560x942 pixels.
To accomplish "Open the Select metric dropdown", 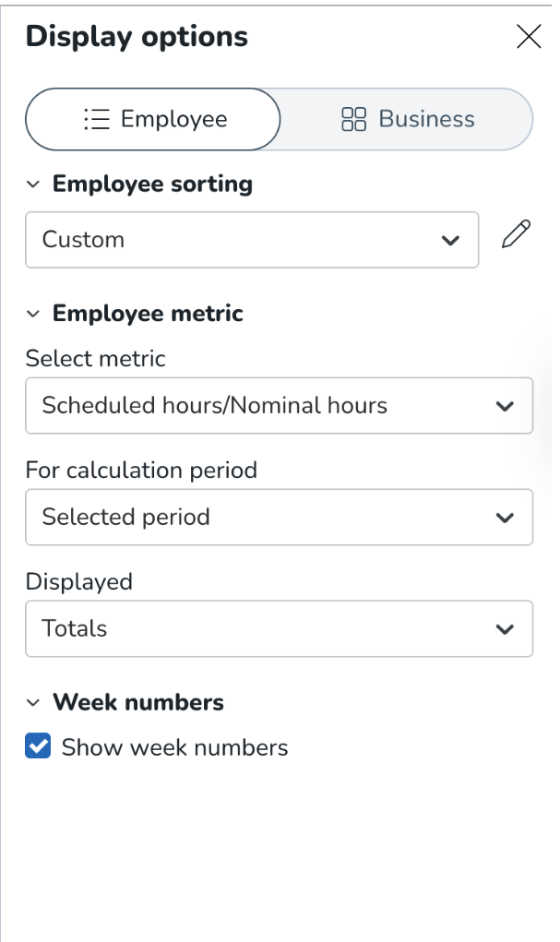I will coord(268,406).
